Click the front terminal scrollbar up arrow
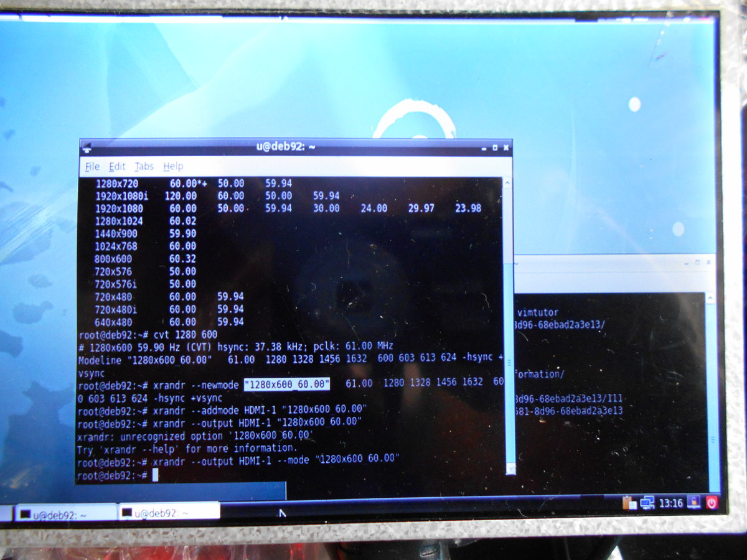This screenshot has height=560, width=747. (x=508, y=183)
